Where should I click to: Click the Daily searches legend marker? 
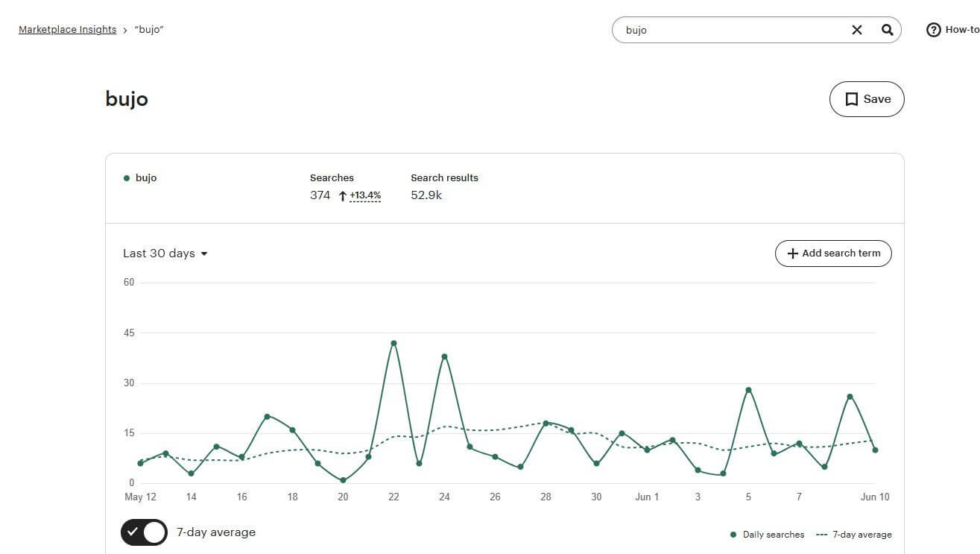pos(733,535)
